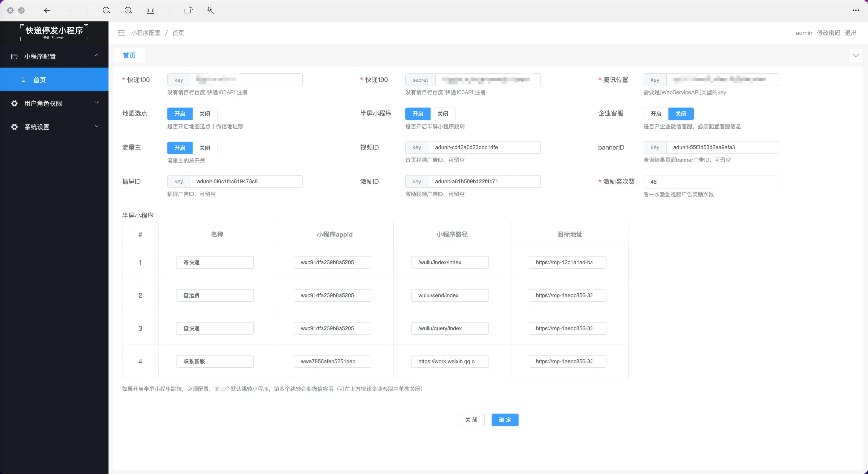Click the 快递100 secret input field
The height and width of the screenshot is (474, 868).
(x=488, y=80)
